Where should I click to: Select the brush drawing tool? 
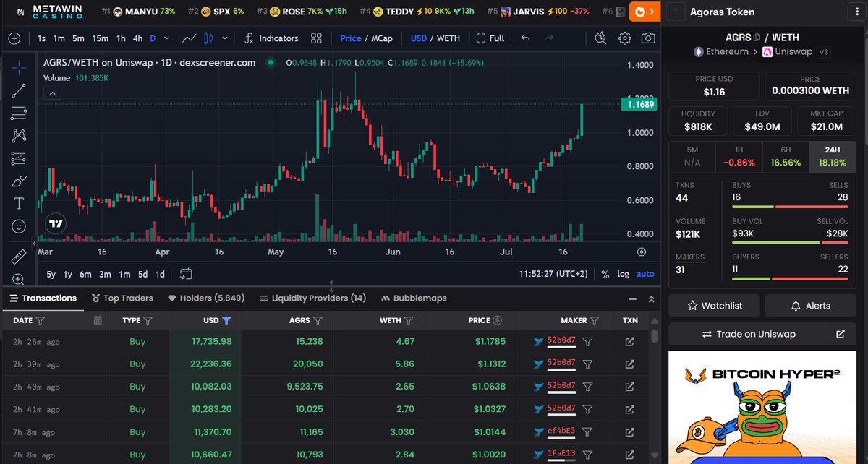pyautogui.click(x=19, y=181)
